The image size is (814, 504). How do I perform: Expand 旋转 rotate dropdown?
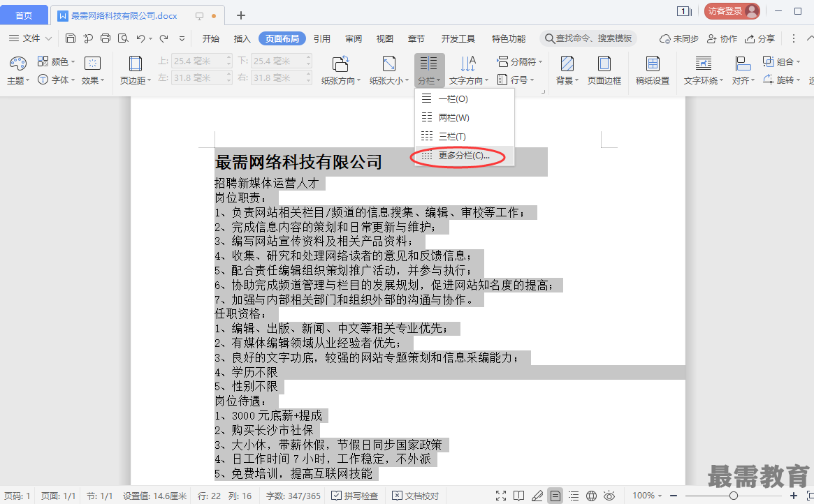798,80
